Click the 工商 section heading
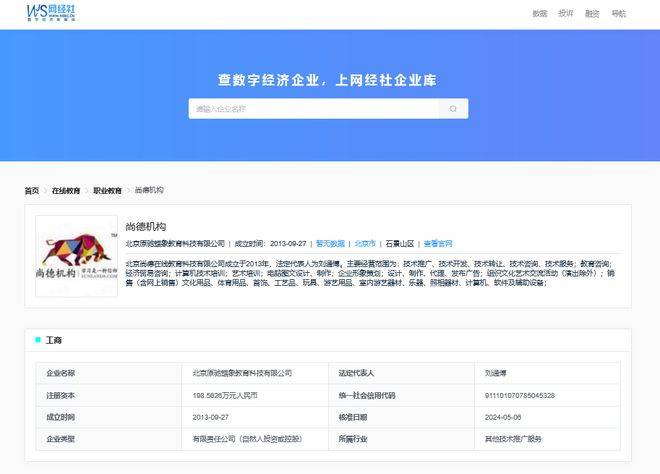This screenshot has height=474, width=660. point(53,340)
